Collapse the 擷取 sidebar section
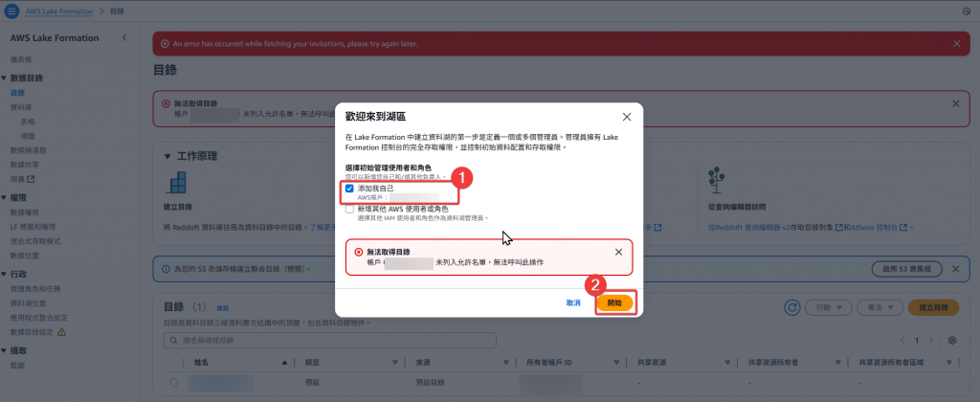Image resolution: width=980 pixels, height=402 pixels. pos(4,350)
